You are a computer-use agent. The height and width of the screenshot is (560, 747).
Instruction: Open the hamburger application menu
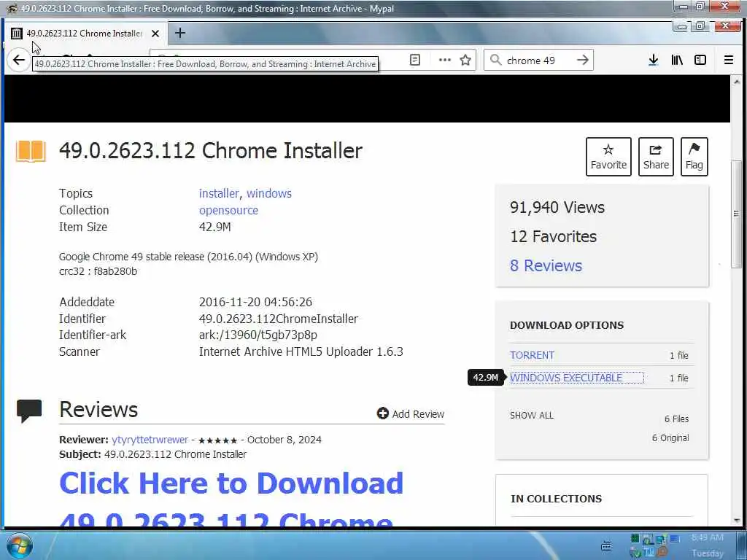[729, 60]
